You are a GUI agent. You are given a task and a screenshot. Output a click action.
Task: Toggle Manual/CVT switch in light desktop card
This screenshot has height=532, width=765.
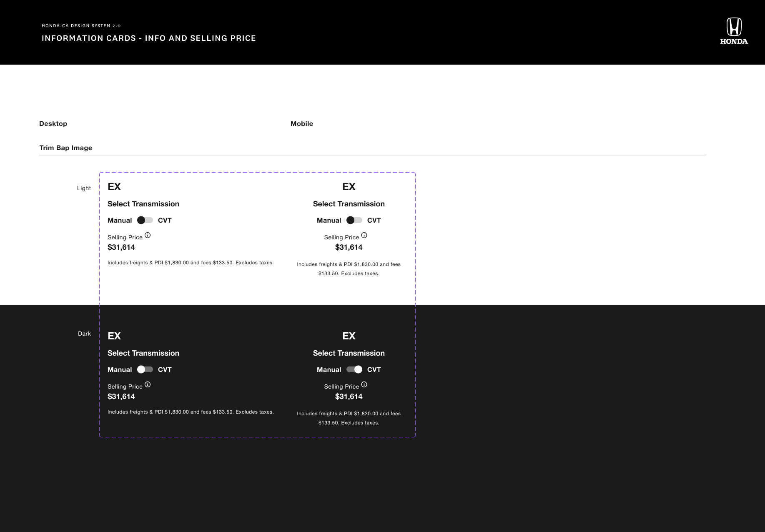(x=145, y=220)
